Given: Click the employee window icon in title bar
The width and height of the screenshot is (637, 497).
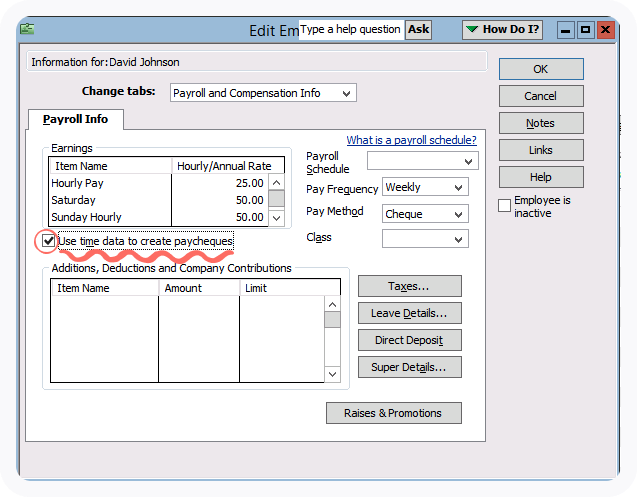Looking at the screenshot, I should pyautogui.click(x=27, y=29).
